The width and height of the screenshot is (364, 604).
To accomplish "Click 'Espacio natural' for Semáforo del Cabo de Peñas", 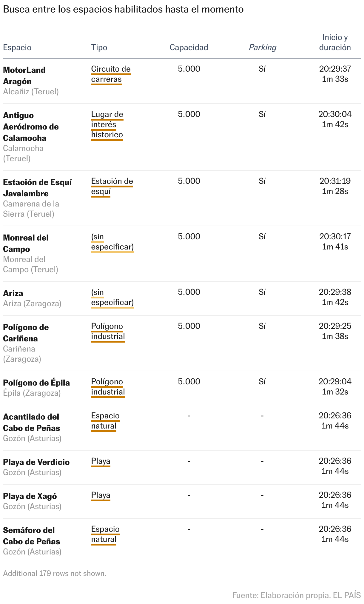I will tap(105, 534).
